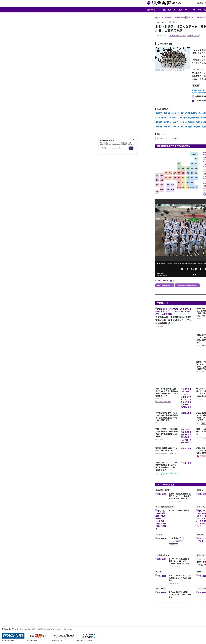206x644 pixels.
Task: Jump to first slide with double-arrow icon
Action: (x=182, y=269)
